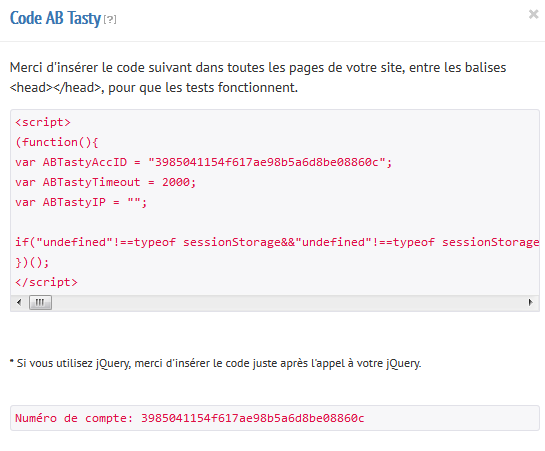Viewport: 545px width, 451px height.
Task: Click the code box right scroll arrow
Action: pyautogui.click(x=530, y=302)
